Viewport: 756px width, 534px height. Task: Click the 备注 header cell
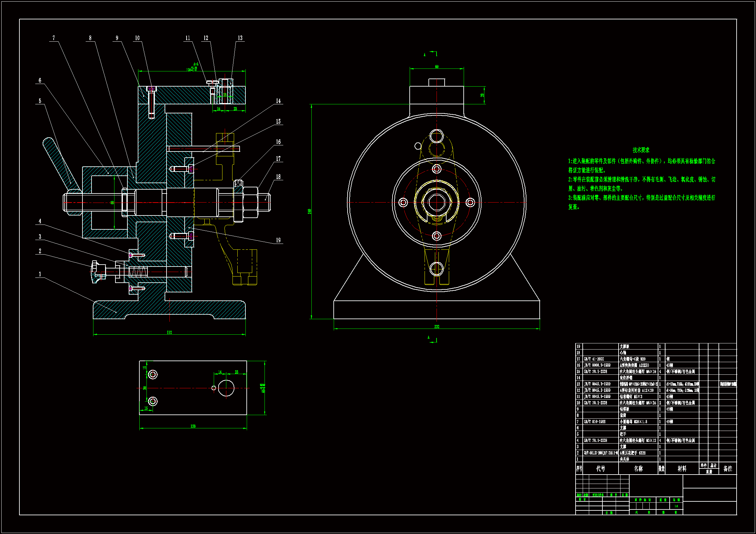coord(728,468)
